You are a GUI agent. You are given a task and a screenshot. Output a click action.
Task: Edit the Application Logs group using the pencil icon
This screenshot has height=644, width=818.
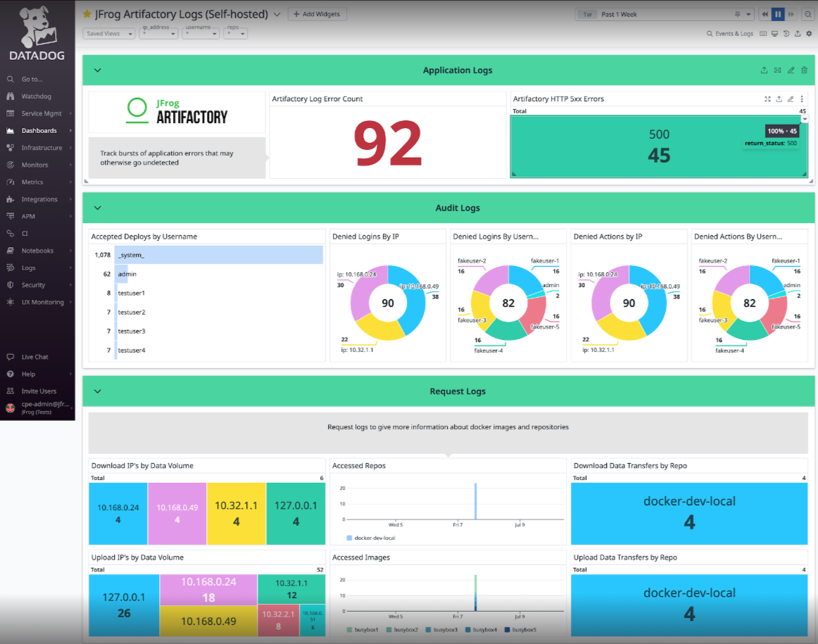791,70
